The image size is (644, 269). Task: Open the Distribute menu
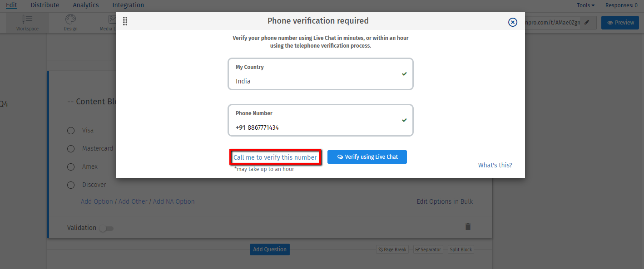45,5
